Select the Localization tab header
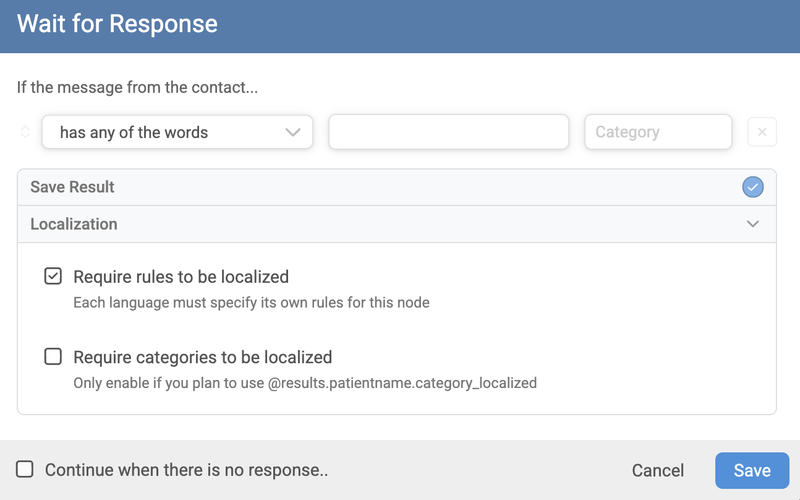Viewport: 800px width, 500px height. pyautogui.click(x=74, y=224)
